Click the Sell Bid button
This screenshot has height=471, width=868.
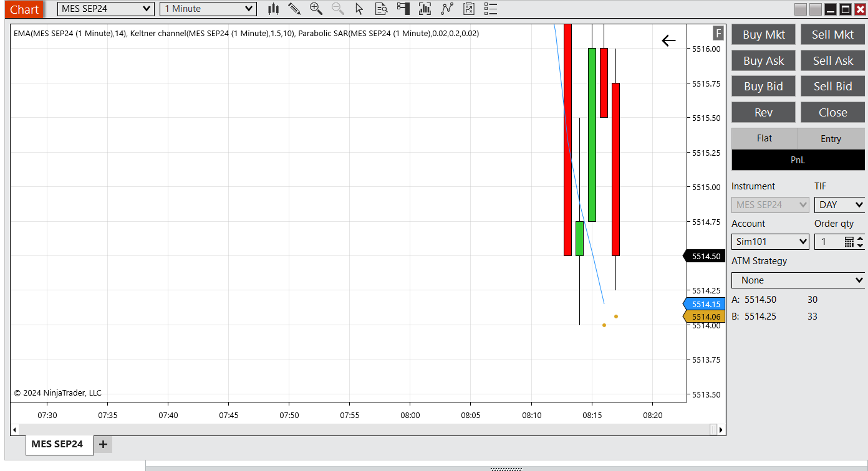(833, 87)
